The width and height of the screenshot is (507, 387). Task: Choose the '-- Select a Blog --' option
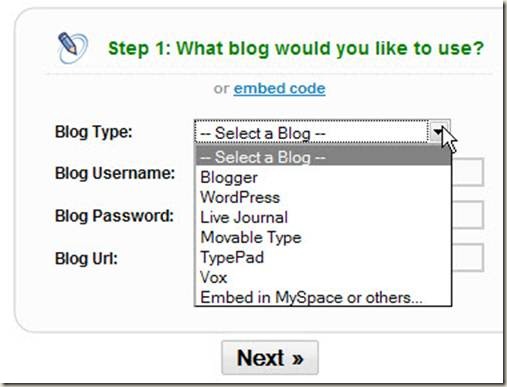coord(323,157)
